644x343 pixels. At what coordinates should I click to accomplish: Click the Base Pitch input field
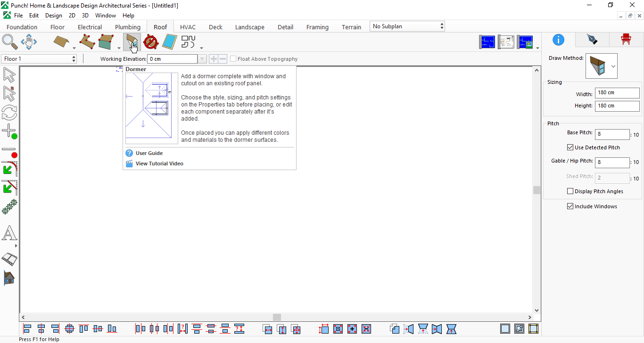(x=612, y=134)
